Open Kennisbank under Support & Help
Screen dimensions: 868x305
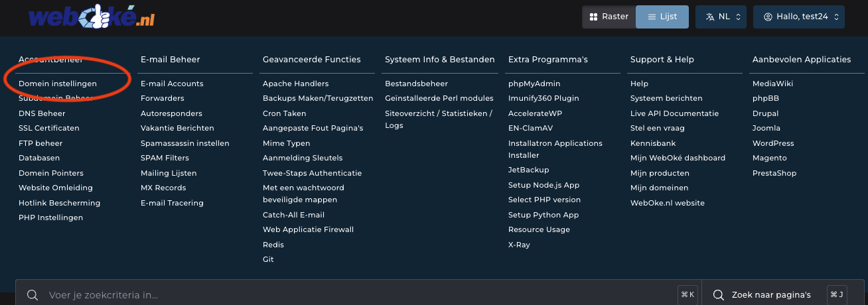coord(653,143)
